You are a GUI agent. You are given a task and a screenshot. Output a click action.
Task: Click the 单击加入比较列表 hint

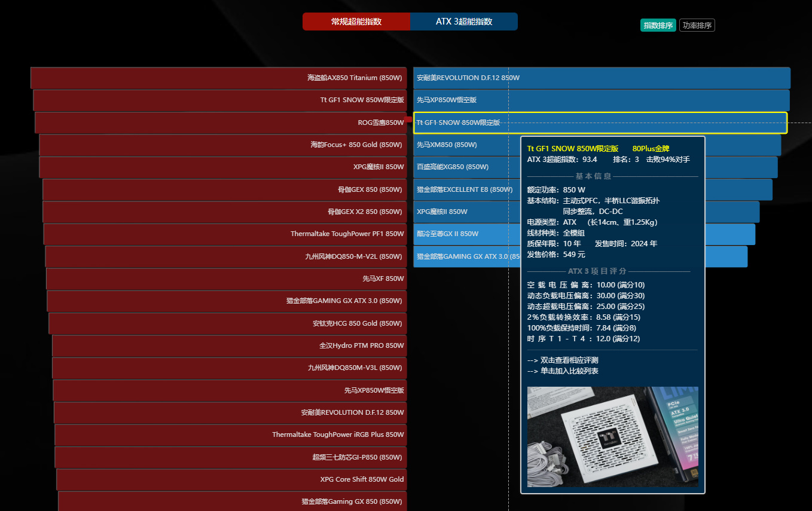pos(563,371)
